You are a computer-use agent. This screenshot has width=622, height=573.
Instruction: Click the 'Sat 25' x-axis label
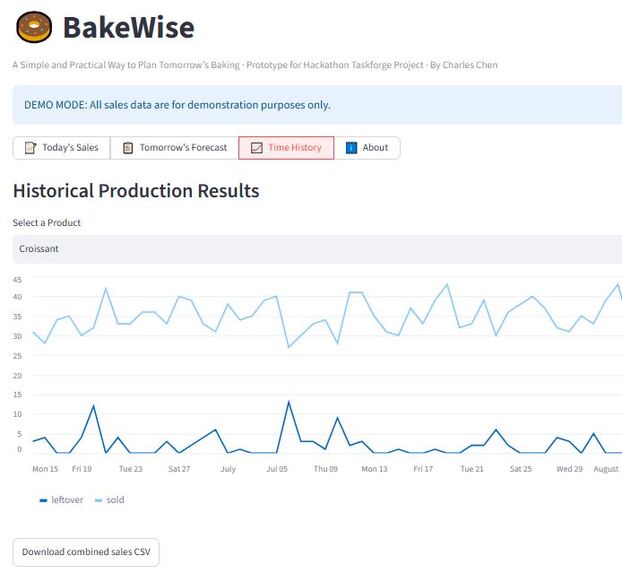pyautogui.click(x=521, y=469)
